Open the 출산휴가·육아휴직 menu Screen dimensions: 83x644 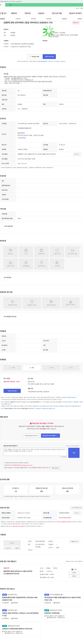75,13
